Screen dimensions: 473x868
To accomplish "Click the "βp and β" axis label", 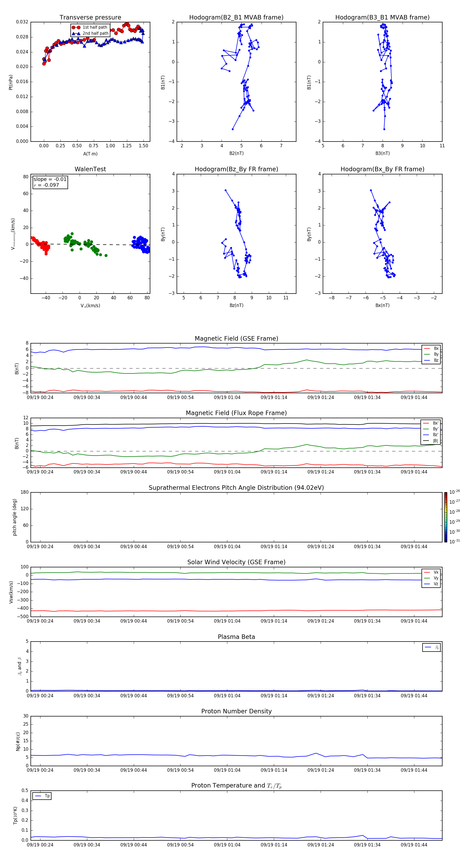I will [x=19, y=666].
